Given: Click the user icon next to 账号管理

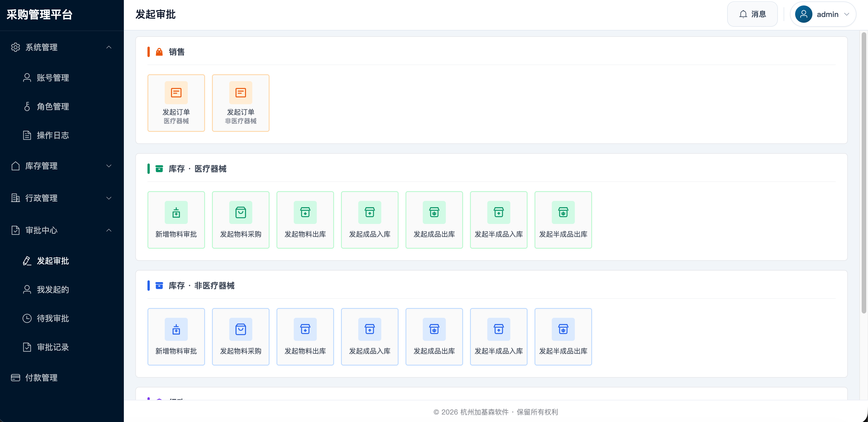Looking at the screenshot, I should pos(27,78).
